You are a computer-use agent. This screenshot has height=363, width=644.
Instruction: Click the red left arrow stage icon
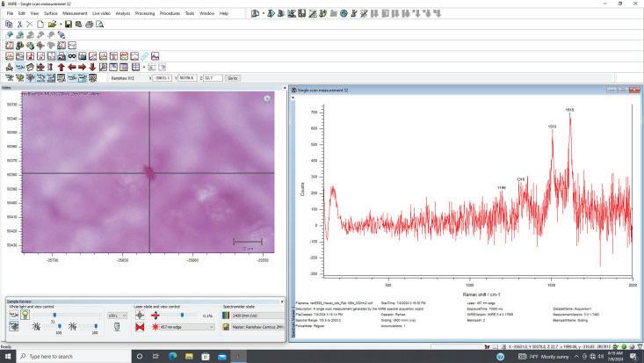[x=71, y=67]
